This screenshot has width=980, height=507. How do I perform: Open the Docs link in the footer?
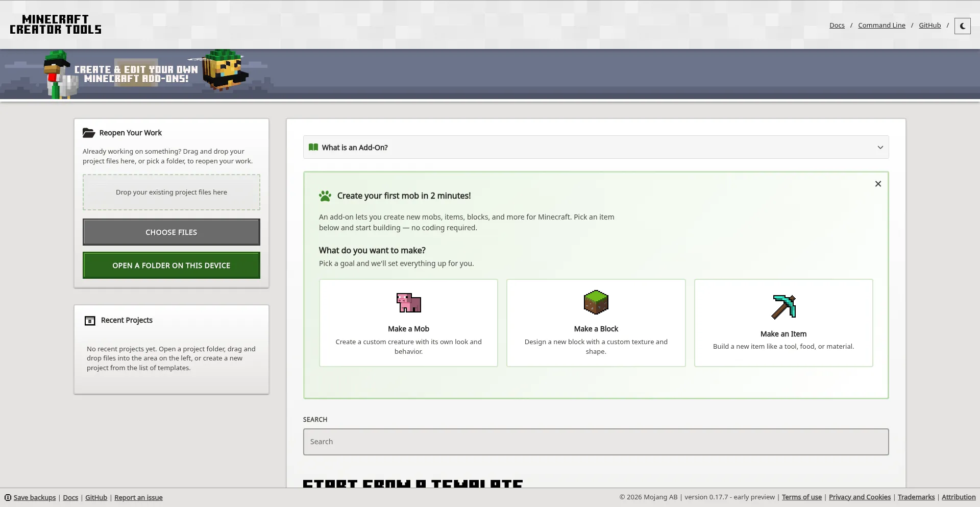[x=70, y=497]
